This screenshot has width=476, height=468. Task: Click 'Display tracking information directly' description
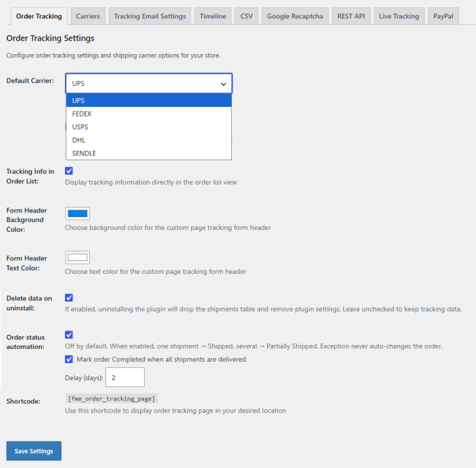click(151, 182)
